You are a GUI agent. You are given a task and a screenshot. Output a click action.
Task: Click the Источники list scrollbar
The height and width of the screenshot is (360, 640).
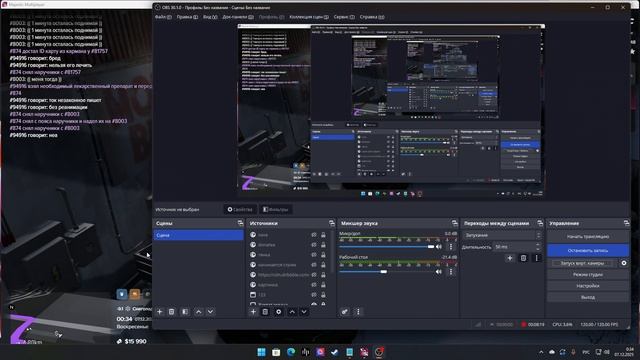[333, 253]
